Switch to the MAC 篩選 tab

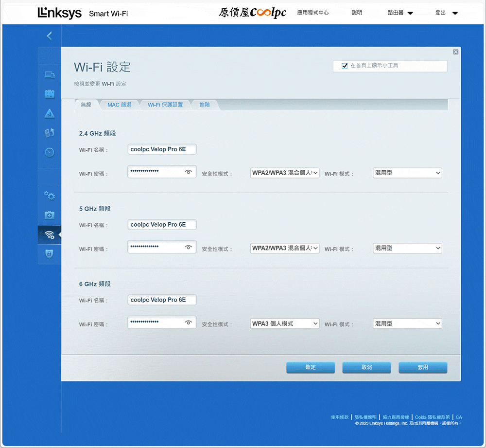pos(119,105)
